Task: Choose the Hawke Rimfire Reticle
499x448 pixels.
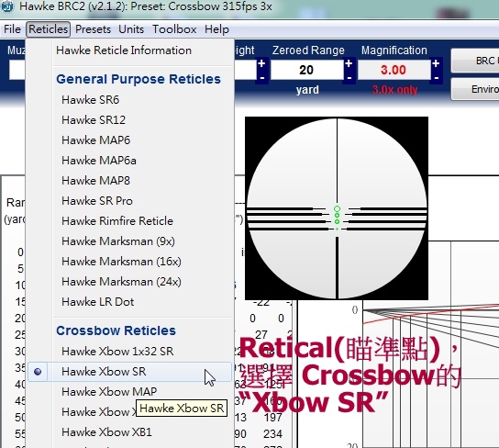Action: (x=117, y=221)
